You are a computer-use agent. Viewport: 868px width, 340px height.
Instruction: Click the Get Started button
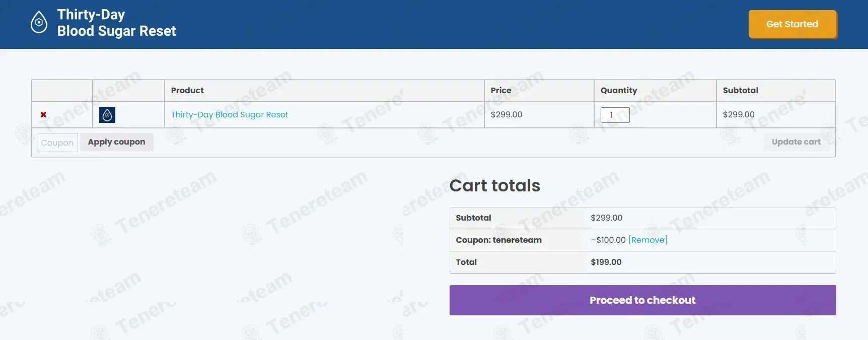[x=792, y=24]
